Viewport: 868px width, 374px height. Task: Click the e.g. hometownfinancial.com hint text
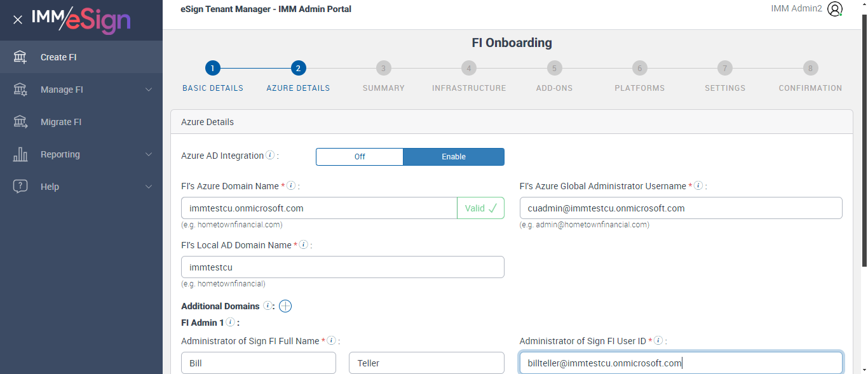[232, 225]
